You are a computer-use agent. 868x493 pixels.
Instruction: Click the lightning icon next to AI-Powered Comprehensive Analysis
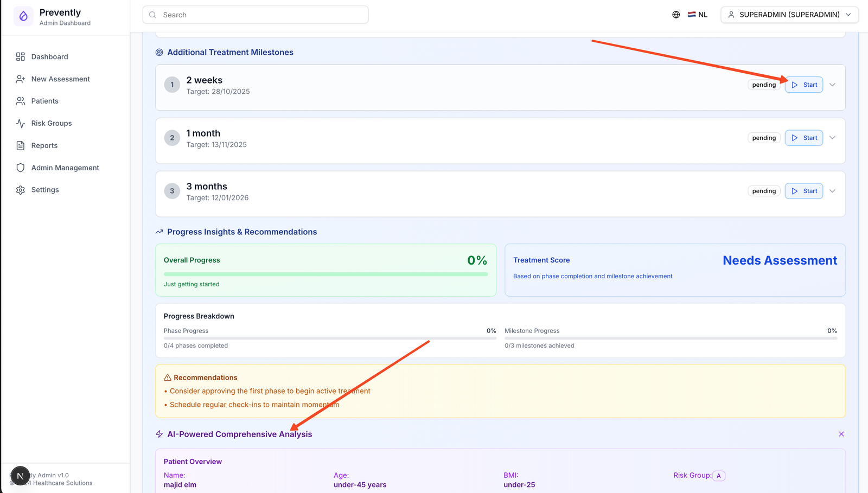click(159, 434)
